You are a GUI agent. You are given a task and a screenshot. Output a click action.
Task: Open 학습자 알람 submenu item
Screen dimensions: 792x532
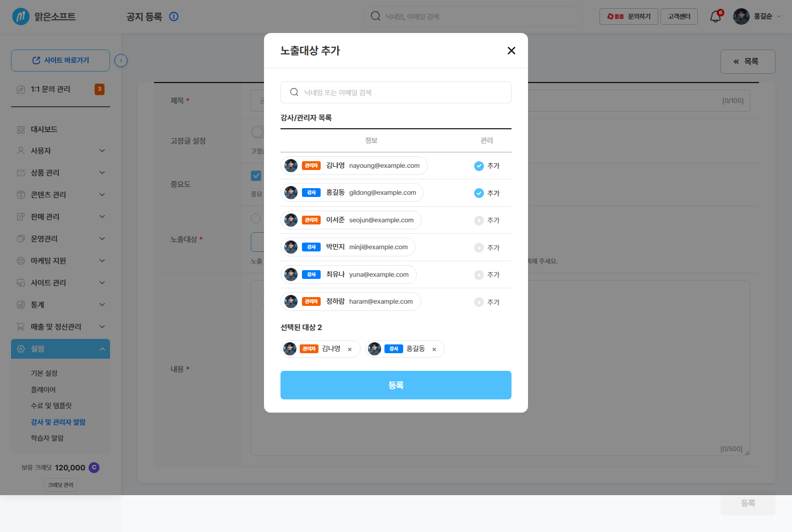coord(47,438)
